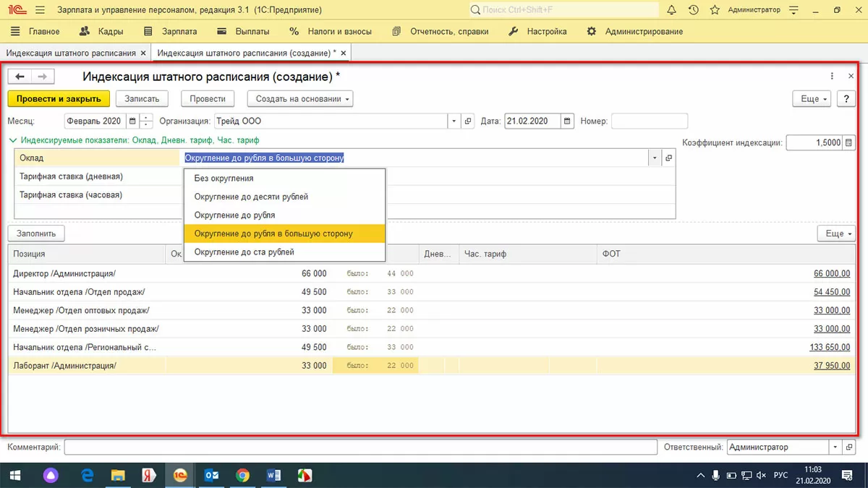Viewport: 868px width, 488px height.
Task: Open calendar picker for Месяц field
Action: coord(132,121)
